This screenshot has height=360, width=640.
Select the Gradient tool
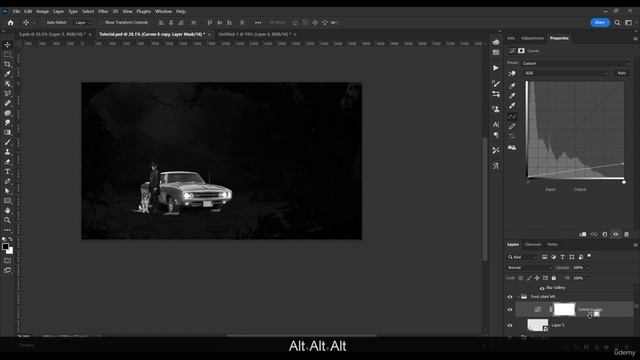pyautogui.click(x=7, y=132)
